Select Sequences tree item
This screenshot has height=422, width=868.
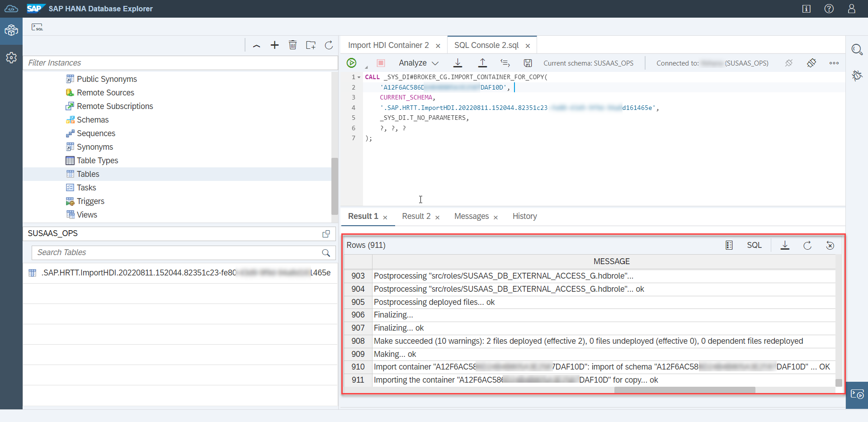tap(96, 133)
